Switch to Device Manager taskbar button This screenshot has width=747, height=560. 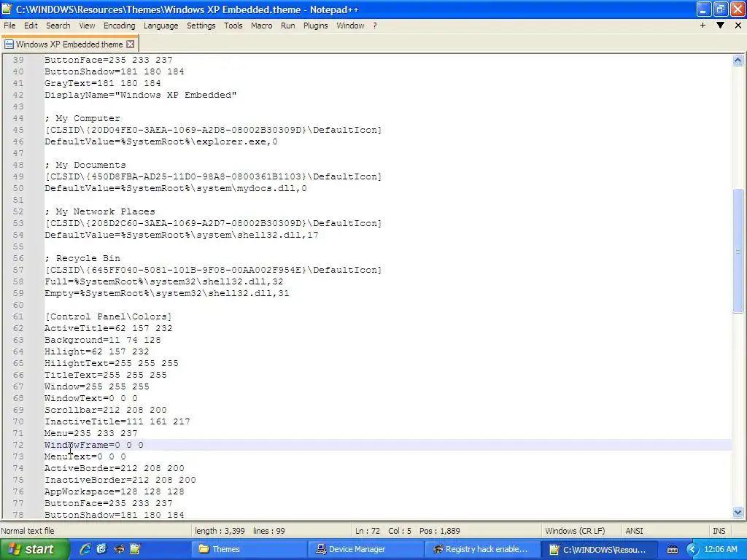click(365, 550)
